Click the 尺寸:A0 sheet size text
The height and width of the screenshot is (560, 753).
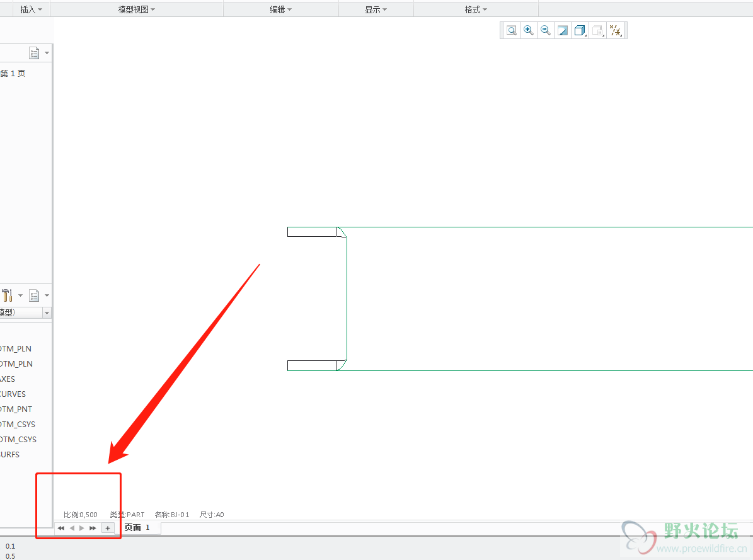click(x=212, y=515)
